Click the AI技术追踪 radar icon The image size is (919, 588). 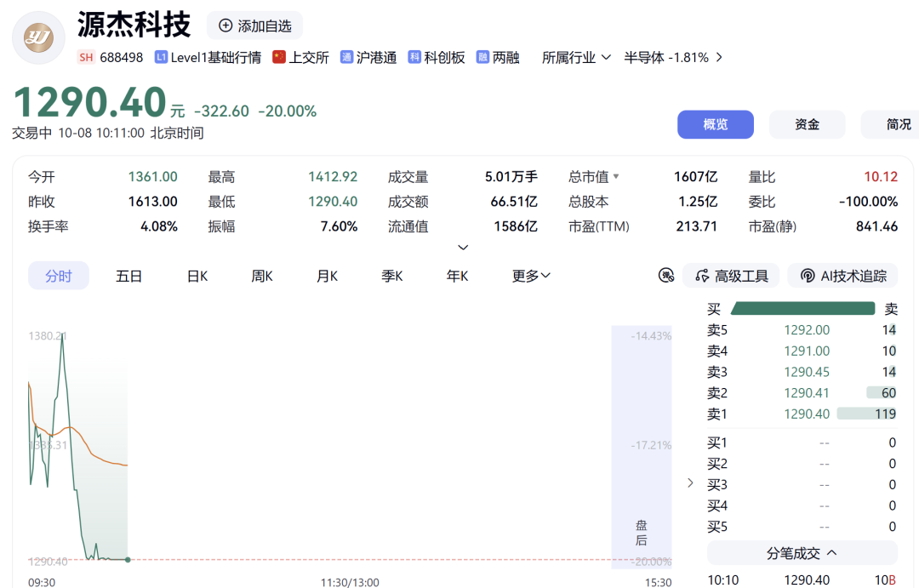tap(808, 276)
